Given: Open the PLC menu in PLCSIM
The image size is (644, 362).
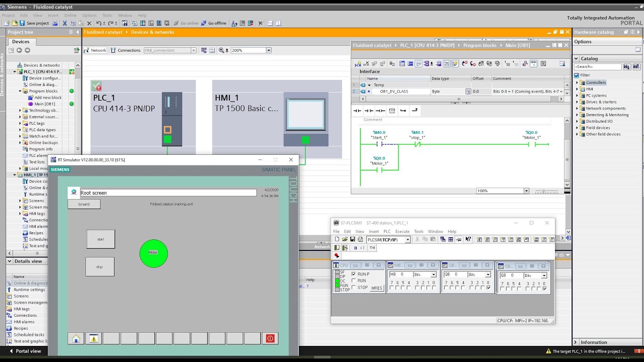Looking at the screenshot, I should click(387, 232).
